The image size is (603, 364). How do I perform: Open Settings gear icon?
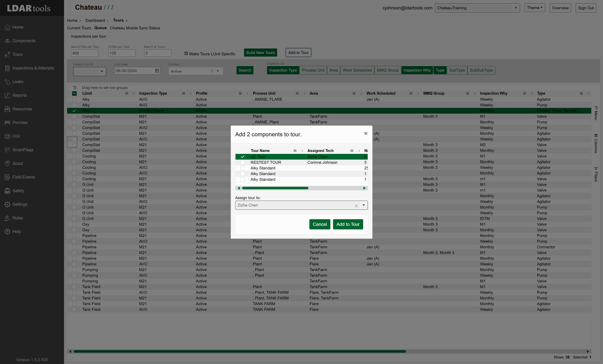[x=7, y=204]
